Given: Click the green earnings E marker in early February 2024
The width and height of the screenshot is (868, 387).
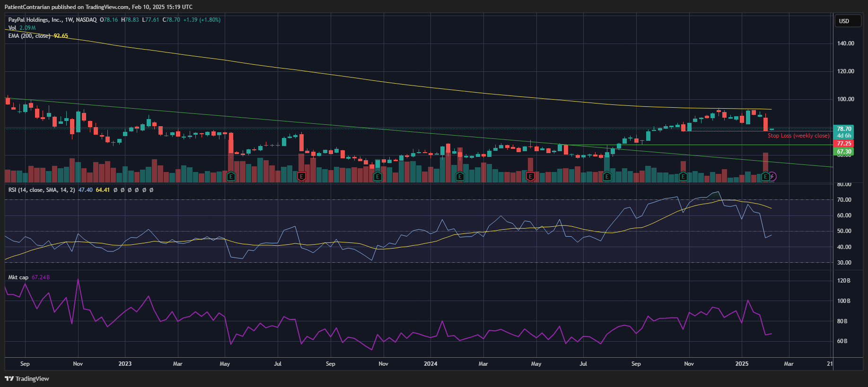Looking at the screenshot, I should 460,177.
